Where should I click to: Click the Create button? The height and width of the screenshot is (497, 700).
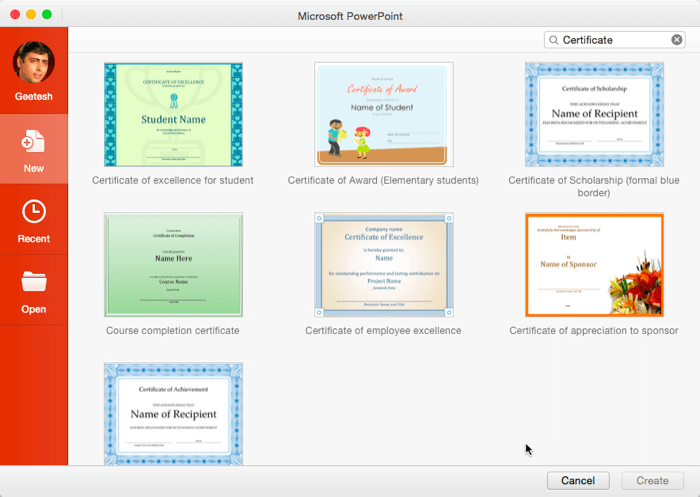pyautogui.click(x=652, y=480)
